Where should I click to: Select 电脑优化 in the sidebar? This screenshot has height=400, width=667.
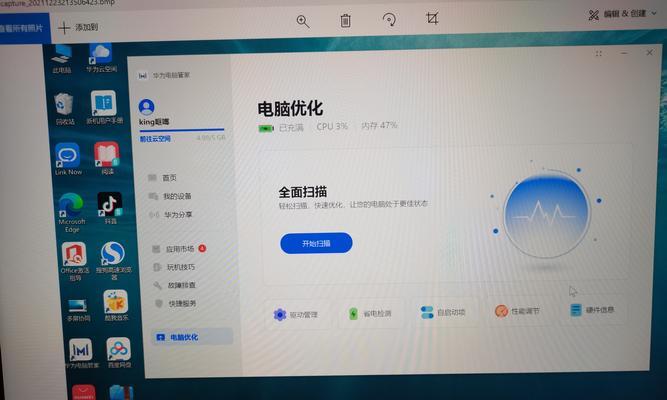[x=191, y=337]
